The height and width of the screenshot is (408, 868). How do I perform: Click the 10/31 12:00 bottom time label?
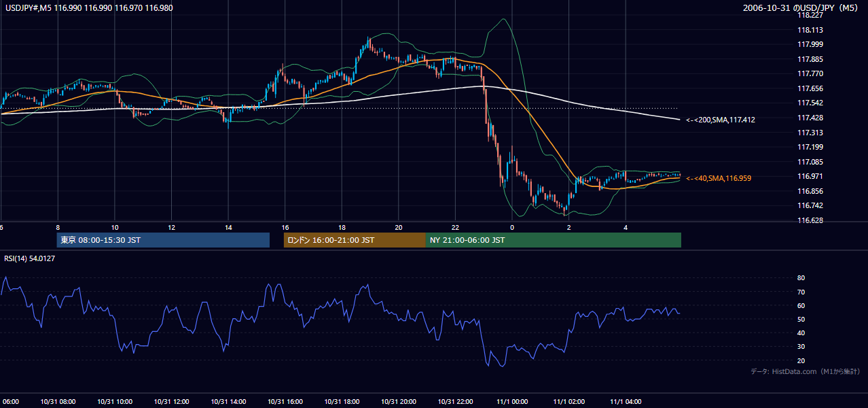tap(172, 401)
